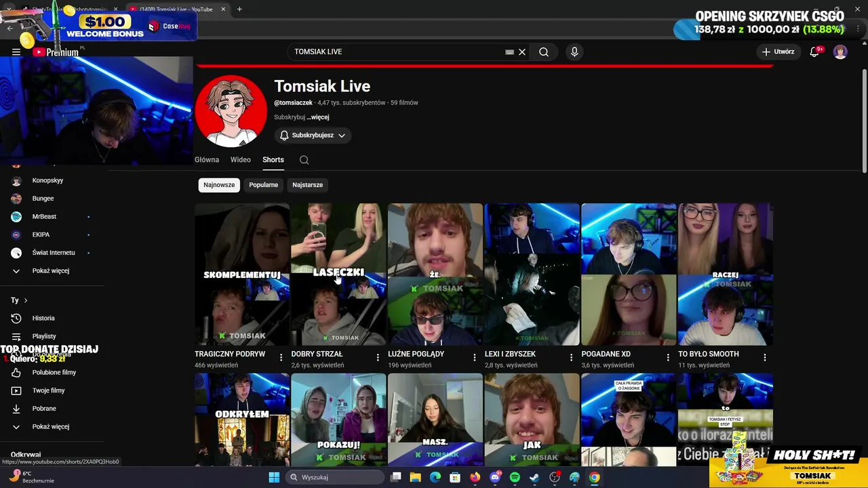Open notifications bell in YouTube header
This screenshot has height=488, width=868.
815,52
